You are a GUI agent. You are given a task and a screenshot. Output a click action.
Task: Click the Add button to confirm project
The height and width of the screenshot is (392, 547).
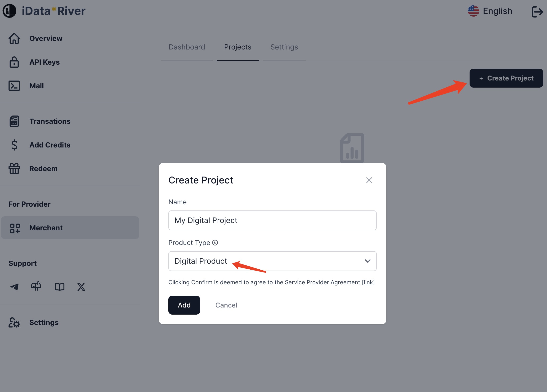(184, 305)
